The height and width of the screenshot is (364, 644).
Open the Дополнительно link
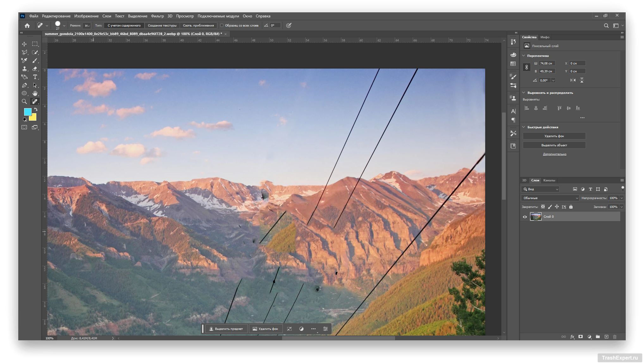(x=554, y=154)
